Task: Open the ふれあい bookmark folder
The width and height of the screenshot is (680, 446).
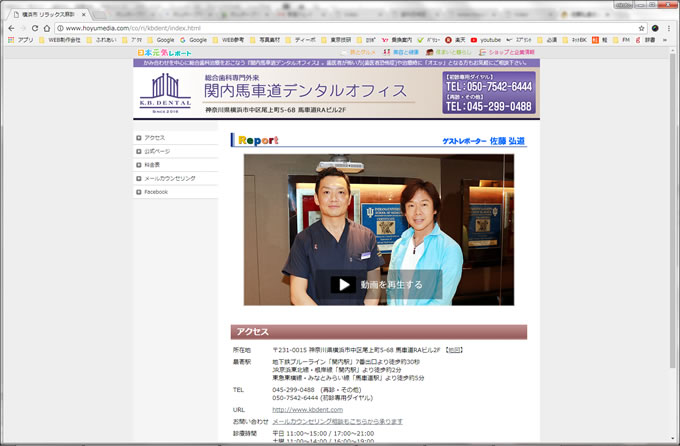Action: (x=102, y=40)
